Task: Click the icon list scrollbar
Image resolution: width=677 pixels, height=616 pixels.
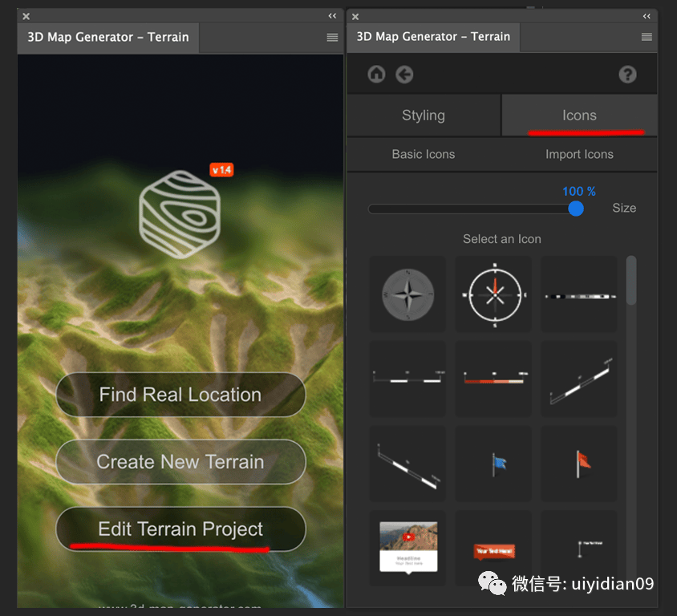Action: pyautogui.click(x=630, y=281)
